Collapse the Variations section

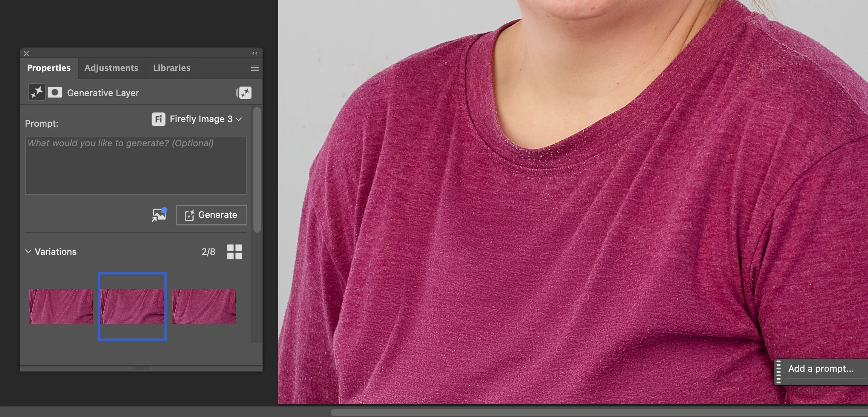28,251
